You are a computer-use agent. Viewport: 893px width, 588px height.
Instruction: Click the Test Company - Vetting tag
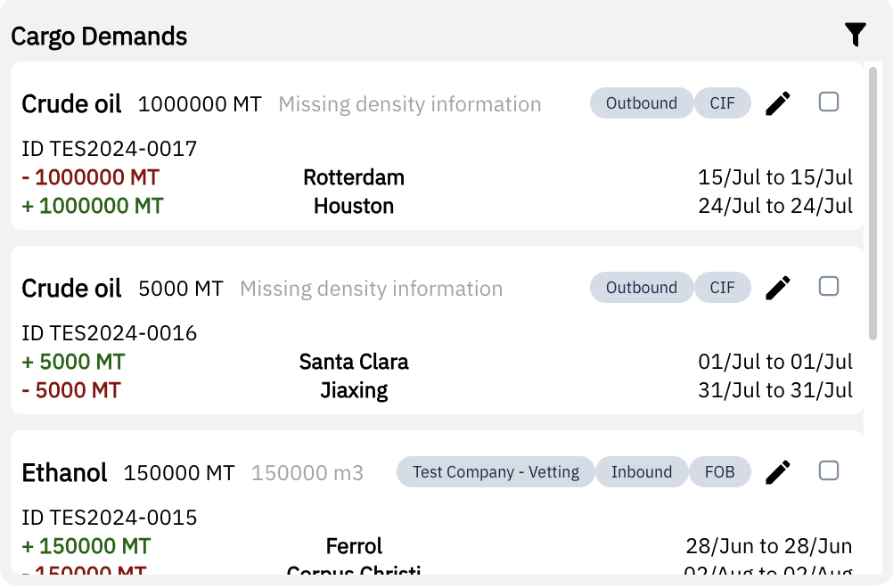[496, 472]
